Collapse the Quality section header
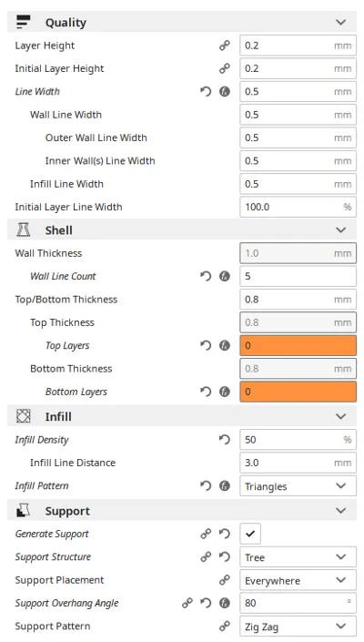The image size is (364, 642). (x=182, y=22)
